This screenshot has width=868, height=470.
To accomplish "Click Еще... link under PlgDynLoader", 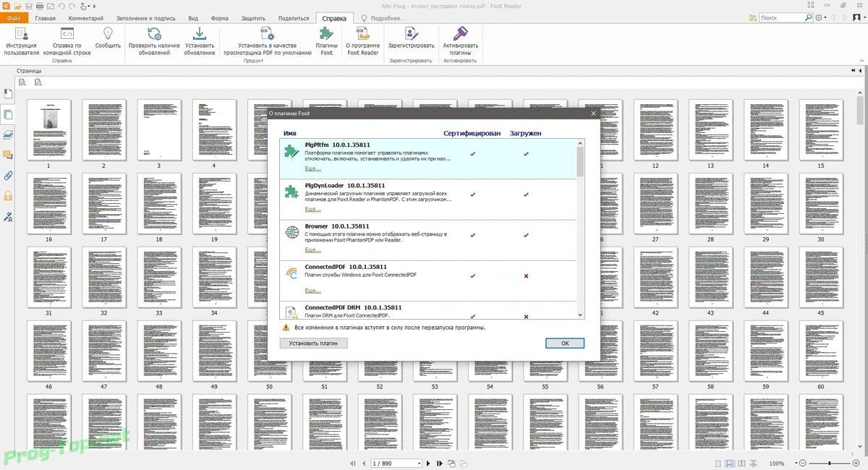I will (x=312, y=209).
